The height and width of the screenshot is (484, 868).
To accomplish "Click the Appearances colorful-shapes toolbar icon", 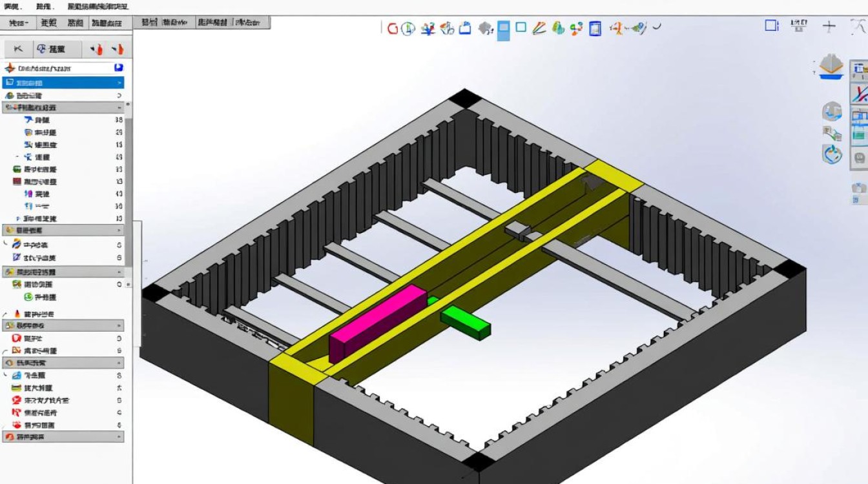I will (559, 28).
